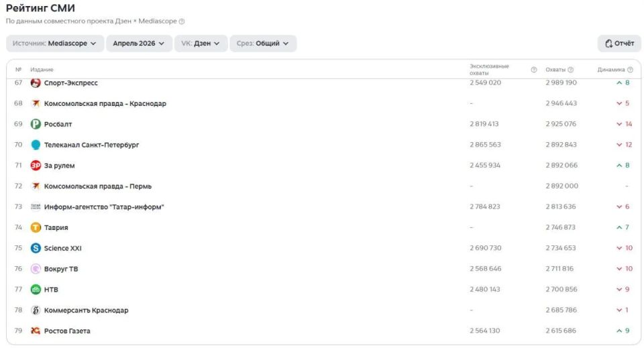644x348 pixels.
Task: Click the За рулем logo icon
Action: [x=36, y=166]
